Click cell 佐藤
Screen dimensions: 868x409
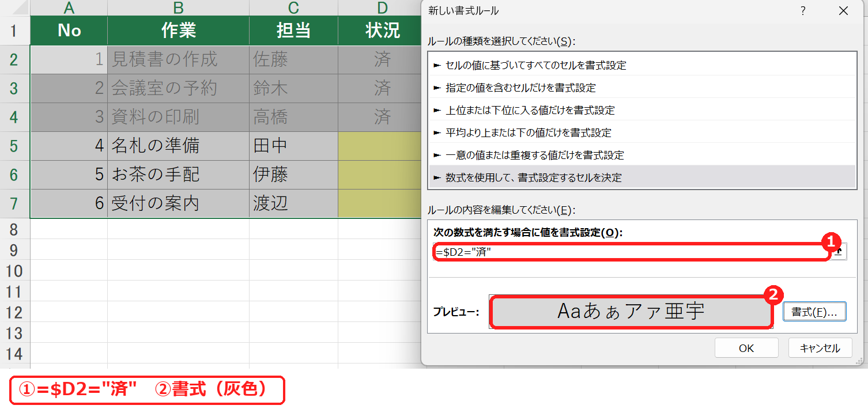coord(293,59)
